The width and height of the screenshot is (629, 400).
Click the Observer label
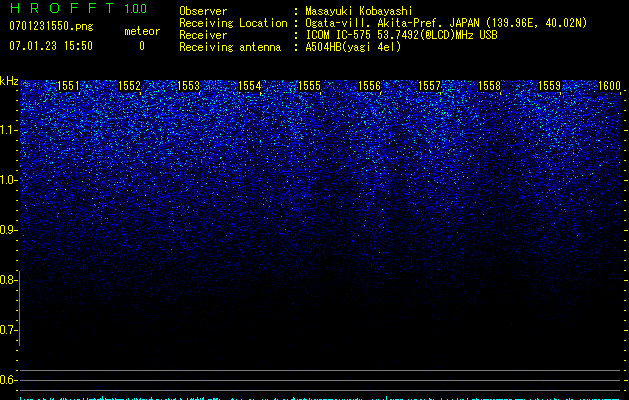click(x=203, y=11)
